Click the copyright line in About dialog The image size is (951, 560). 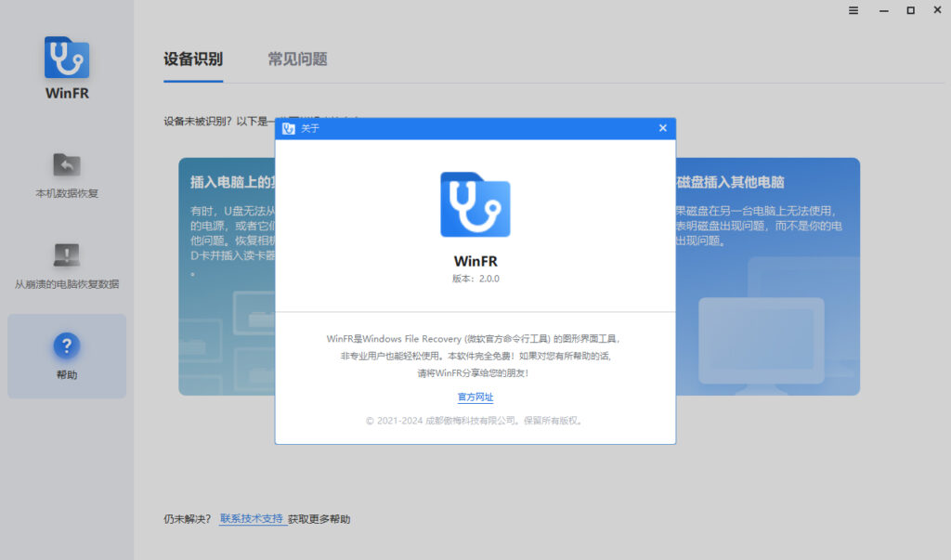click(x=475, y=421)
